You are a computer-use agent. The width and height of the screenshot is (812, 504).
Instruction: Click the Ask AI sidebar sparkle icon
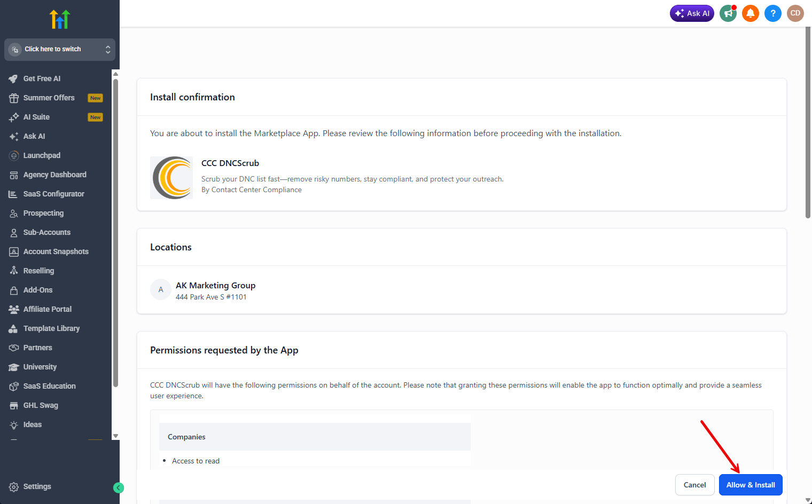pyautogui.click(x=14, y=136)
